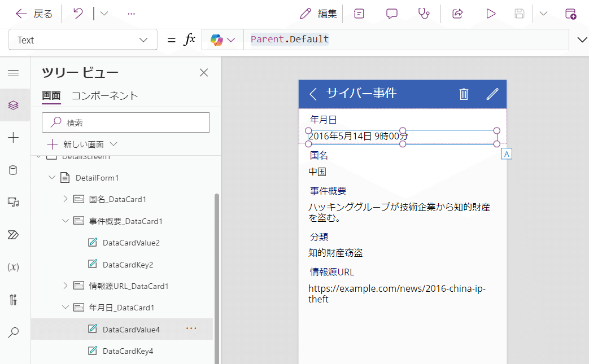Image resolution: width=589 pixels, height=364 pixels.
Task: Open the more options ellipsis in top bar
Action: point(131,14)
